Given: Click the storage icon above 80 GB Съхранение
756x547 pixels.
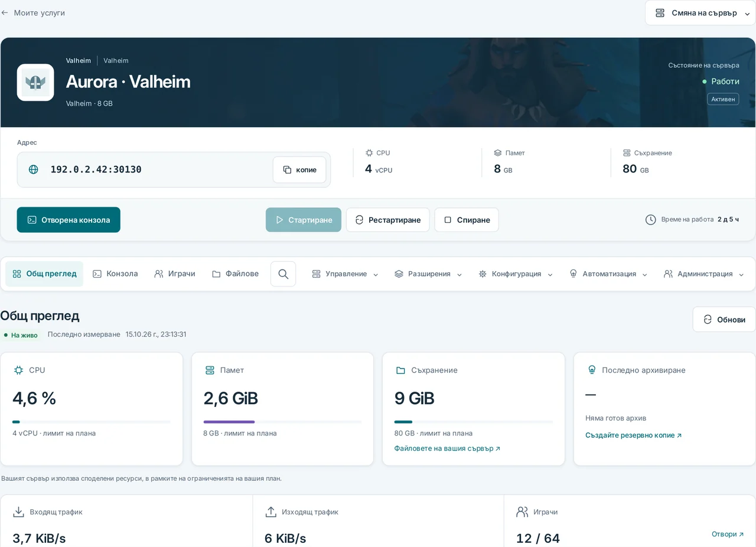Looking at the screenshot, I should click(x=627, y=153).
